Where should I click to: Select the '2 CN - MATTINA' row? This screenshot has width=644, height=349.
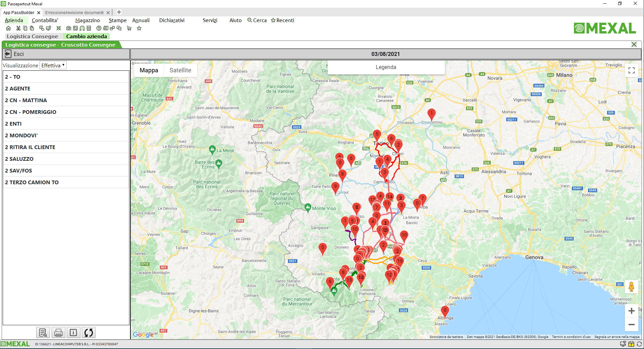click(66, 100)
